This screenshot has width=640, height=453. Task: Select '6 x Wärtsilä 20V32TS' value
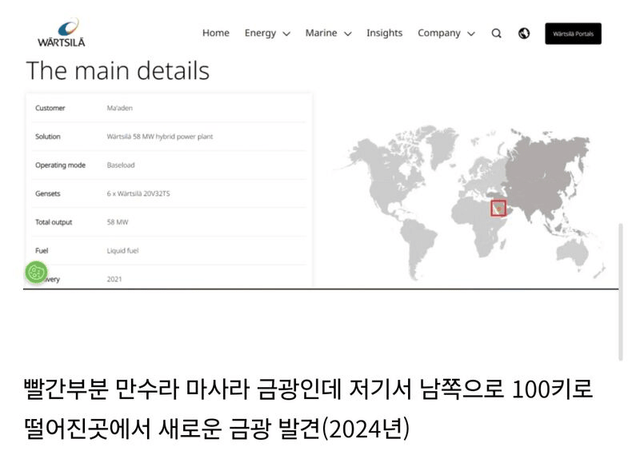click(138, 194)
